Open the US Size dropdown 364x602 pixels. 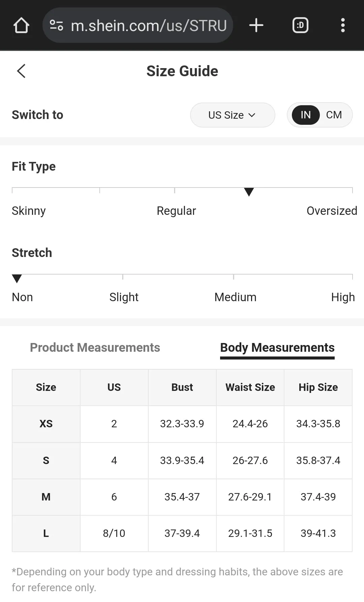pyautogui.click(x=233, y=115)
